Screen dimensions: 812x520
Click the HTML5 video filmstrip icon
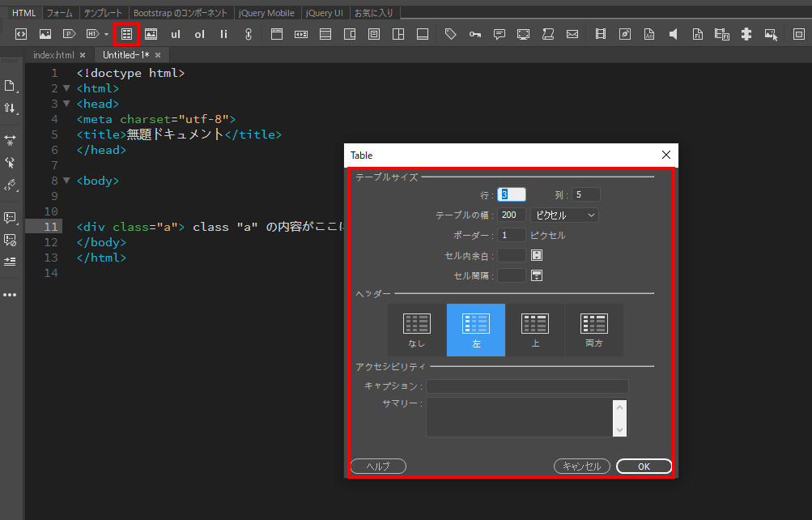[x=600, y=34]
